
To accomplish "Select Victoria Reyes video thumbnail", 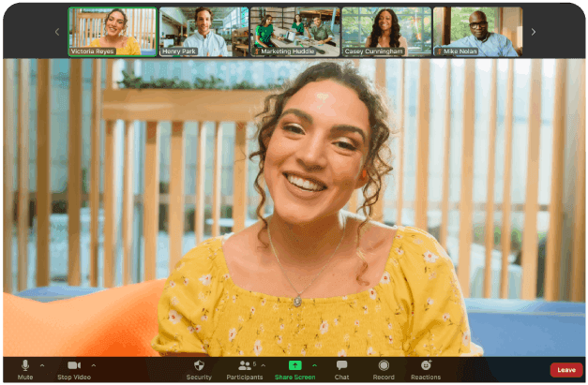I will pyautogui.click(x=113, y=32).
